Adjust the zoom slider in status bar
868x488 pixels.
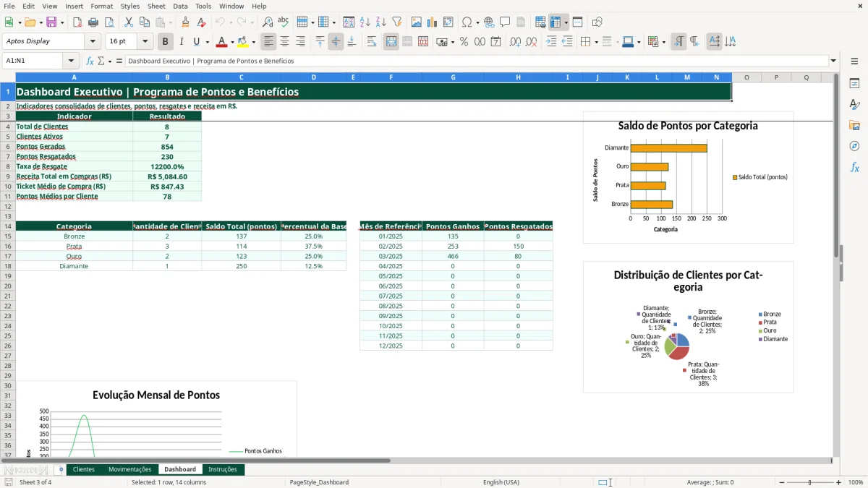(810, 482)
